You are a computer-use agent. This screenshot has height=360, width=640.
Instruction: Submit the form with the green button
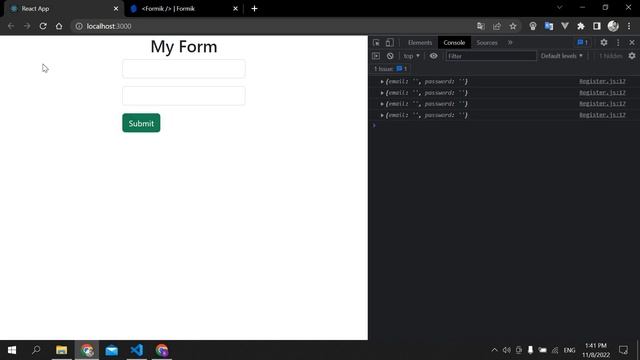coord(141,123)
